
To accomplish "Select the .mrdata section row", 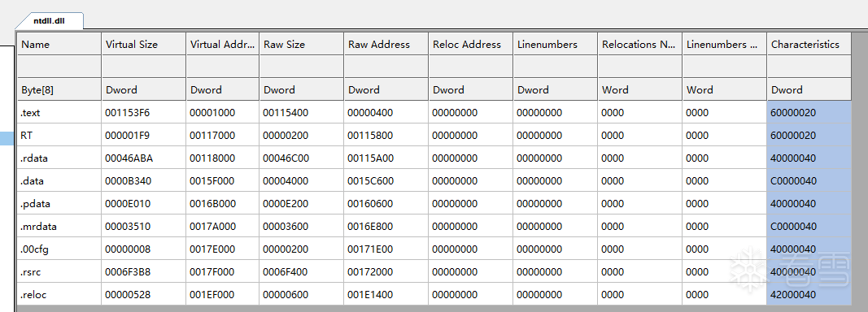I will point(434,226).
